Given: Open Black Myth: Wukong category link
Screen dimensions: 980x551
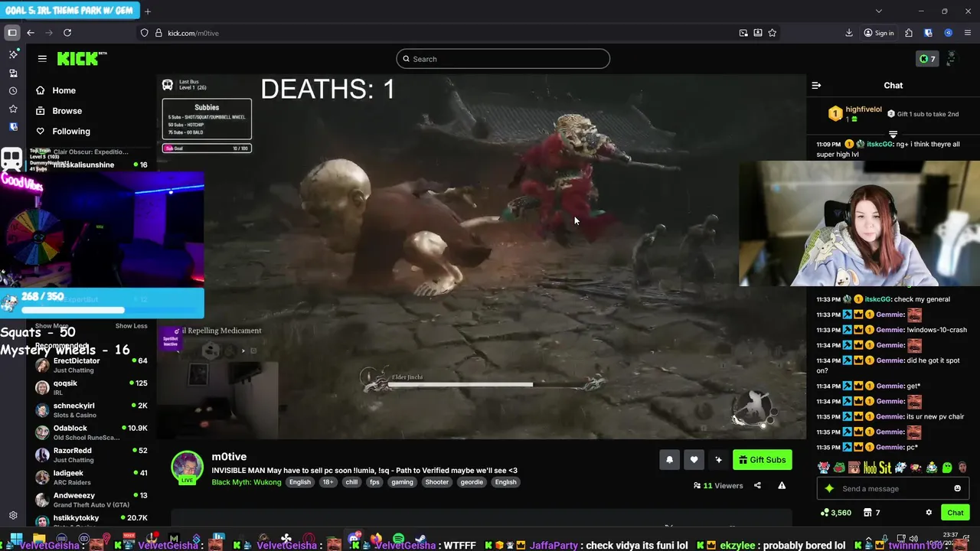Looking at the screenshot, I should click(x=247, y=482).
